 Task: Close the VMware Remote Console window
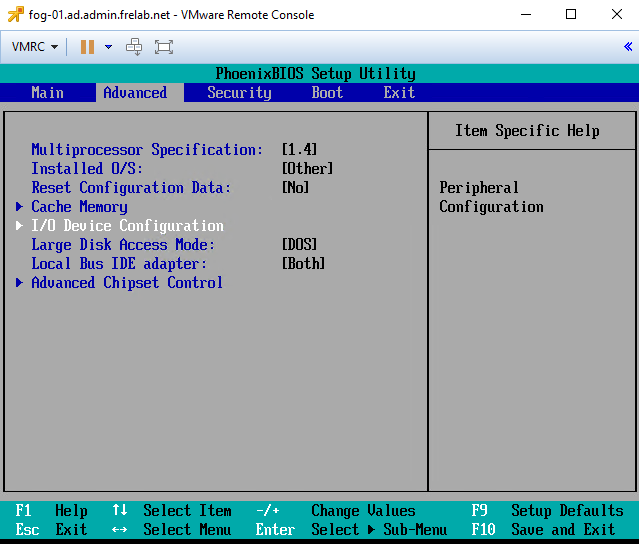coord(617,15)
